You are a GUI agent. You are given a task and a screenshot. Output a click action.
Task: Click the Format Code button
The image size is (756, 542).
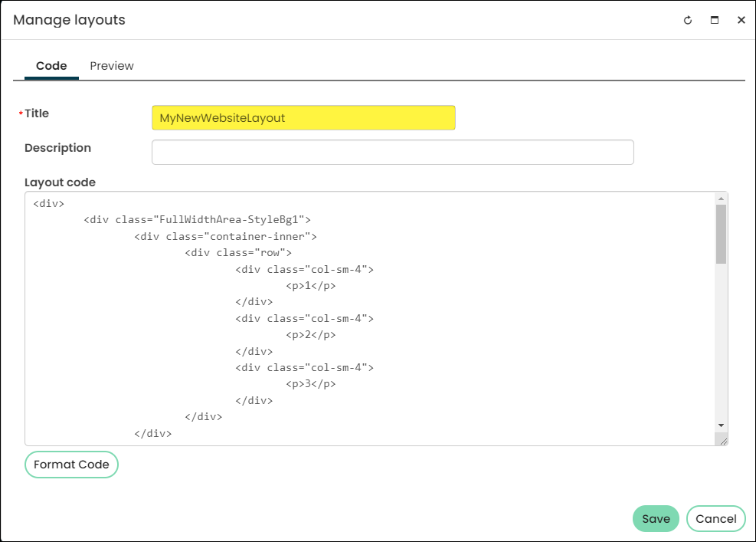click(x=71, y=465)
